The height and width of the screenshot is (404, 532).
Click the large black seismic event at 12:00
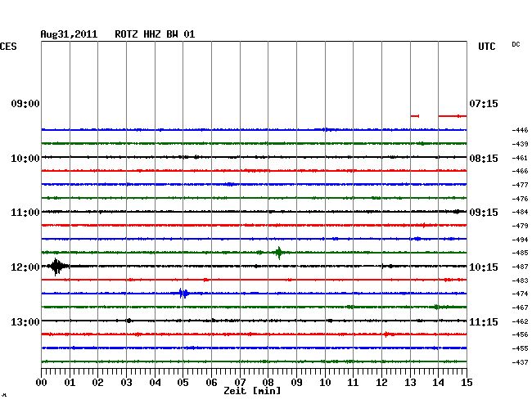tap(56, 267)
